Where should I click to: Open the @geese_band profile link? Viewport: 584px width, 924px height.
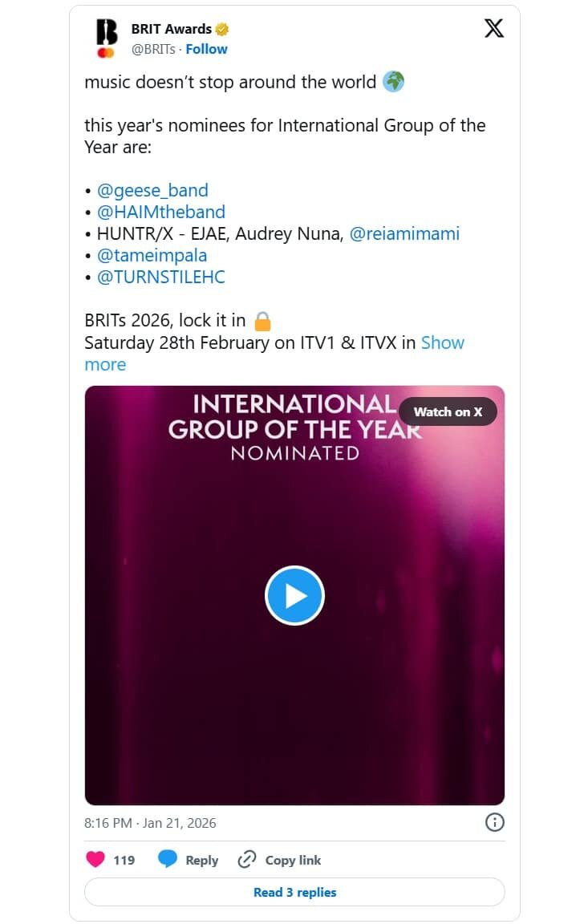tap(152, 190)
